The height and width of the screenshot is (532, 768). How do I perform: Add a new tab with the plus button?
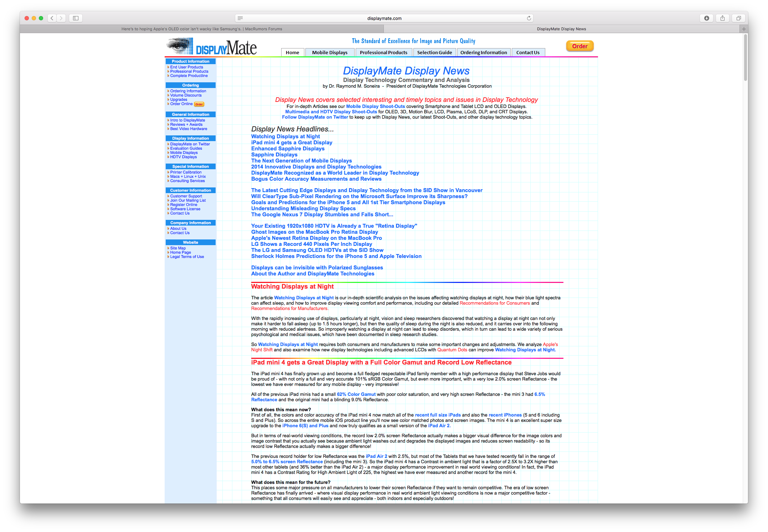coord(744,29)
